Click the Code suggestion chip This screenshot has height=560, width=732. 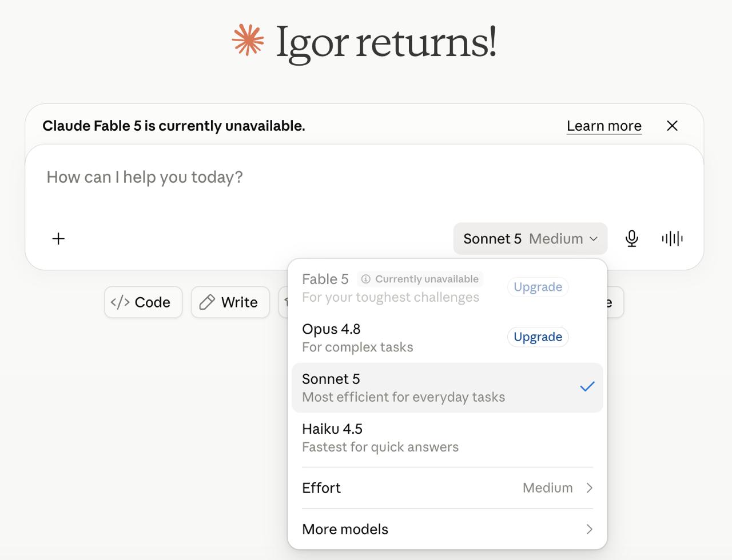[143, 302]
